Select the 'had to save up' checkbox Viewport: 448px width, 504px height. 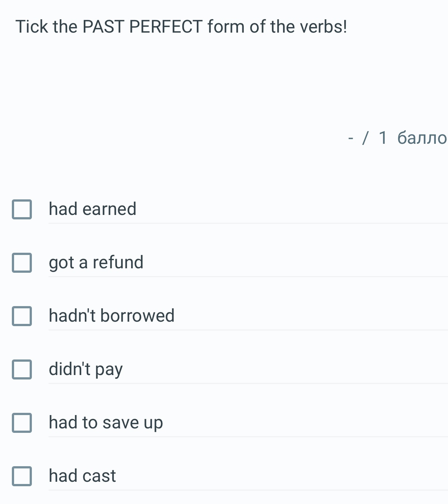point(22,423)
